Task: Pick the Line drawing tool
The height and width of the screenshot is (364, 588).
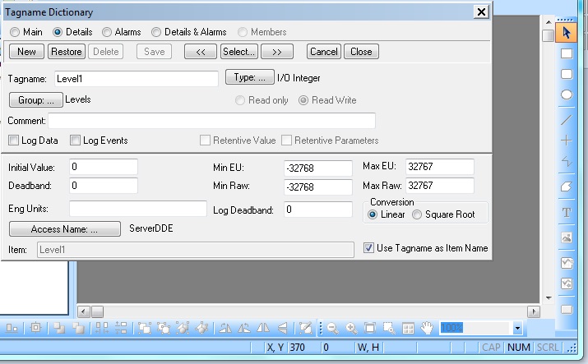Action: point(567,120)
